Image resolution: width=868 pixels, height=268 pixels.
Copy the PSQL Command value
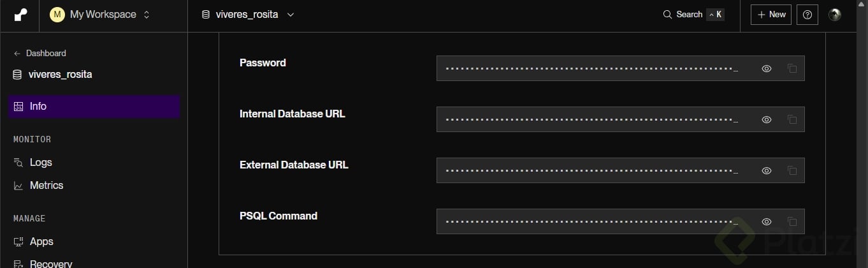(792, 221)
